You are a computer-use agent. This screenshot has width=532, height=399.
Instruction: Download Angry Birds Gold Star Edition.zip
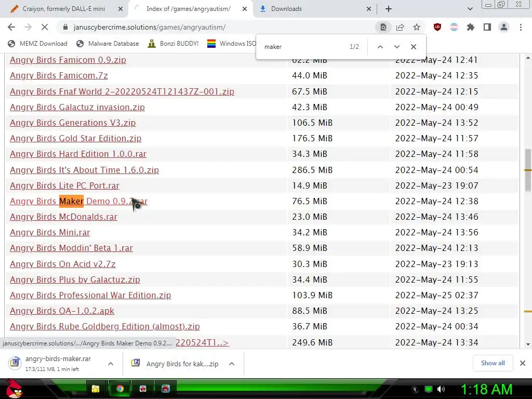[76, 138]
